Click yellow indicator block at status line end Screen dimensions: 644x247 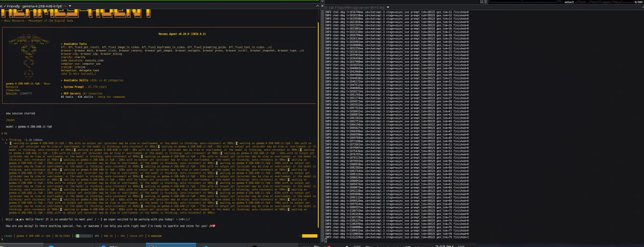pos(309,235)
